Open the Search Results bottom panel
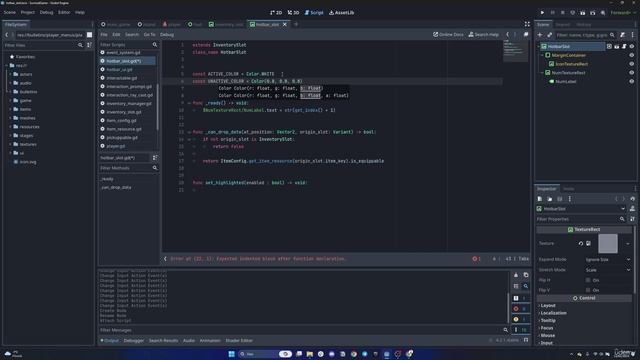Image resolution: width=640 pixels, height=360 pixels. [x=163, y=340]
